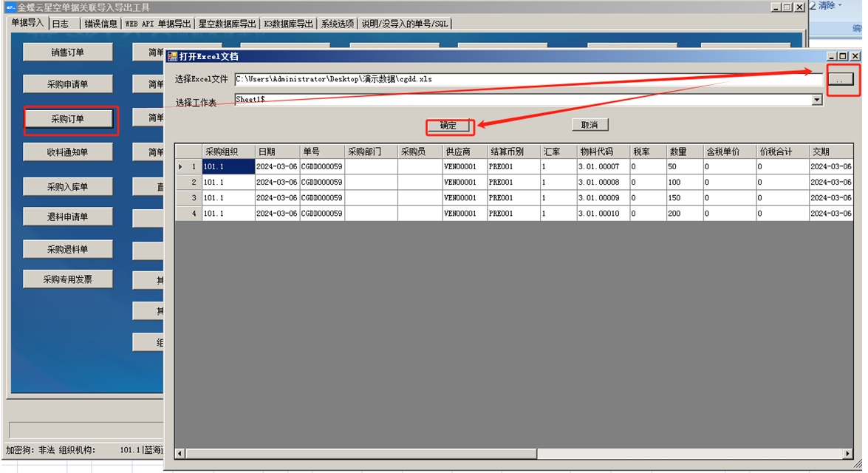
Task: Click the grid's horizontal scrollbar left arrow
Action: pos(180,454)
